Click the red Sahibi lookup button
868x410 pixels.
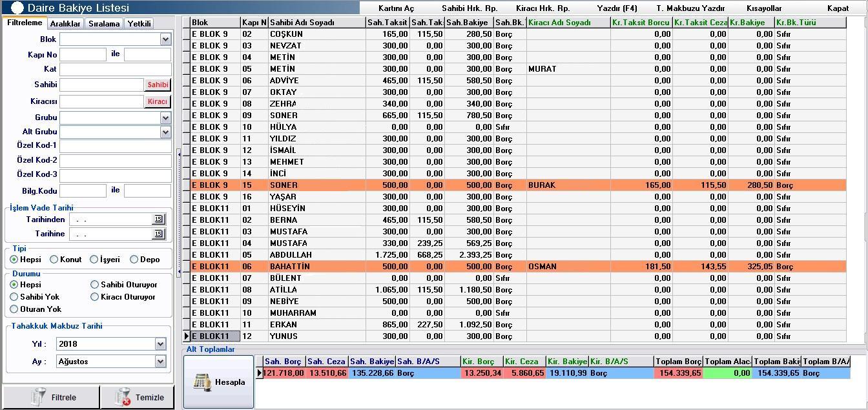pyautogui.click(x=158, y=85)
